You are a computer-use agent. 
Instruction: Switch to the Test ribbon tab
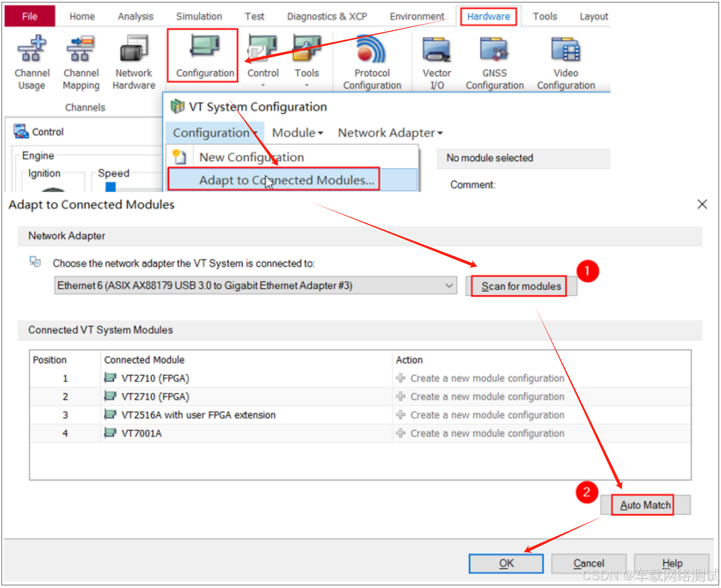pos(254,16)
